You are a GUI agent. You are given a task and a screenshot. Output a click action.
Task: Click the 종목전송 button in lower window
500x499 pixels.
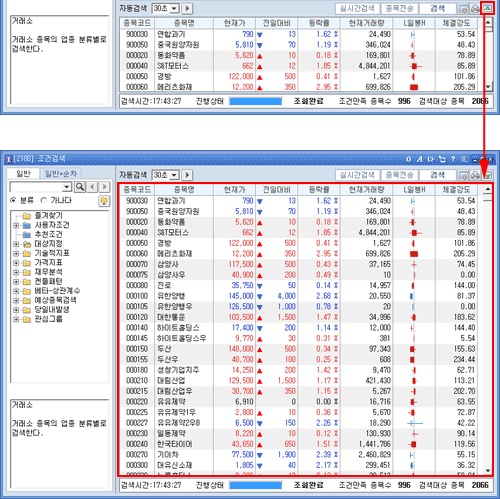pyautogui.click(x=399, y=175)
